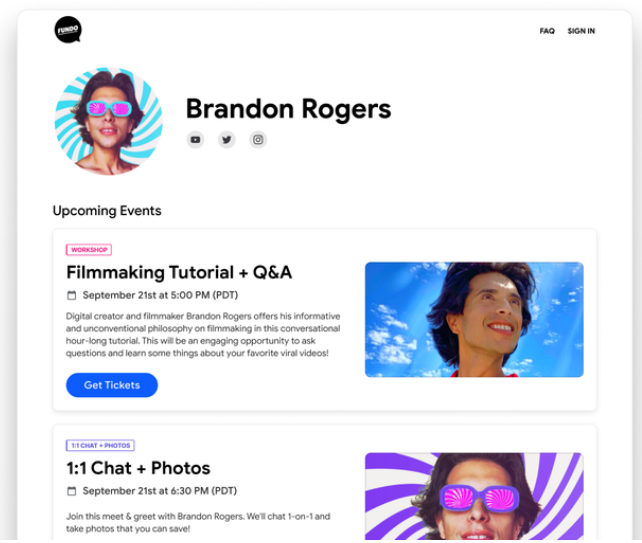This screenshot has height=543, width=642.
Task: Open the Filmmaking Tutorial event image
Action: [x=474, y=319]
